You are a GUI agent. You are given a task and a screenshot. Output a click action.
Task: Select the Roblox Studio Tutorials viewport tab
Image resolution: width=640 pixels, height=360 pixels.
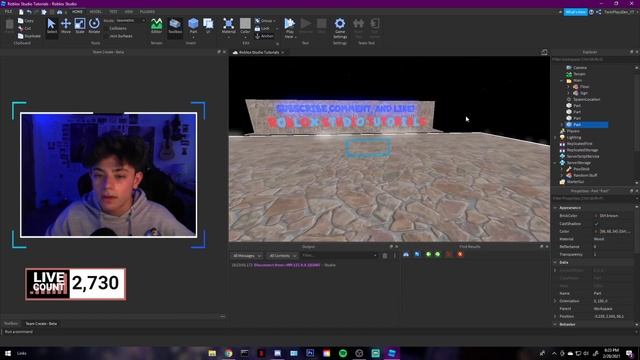pyautogui.click(x=259, y=52)
